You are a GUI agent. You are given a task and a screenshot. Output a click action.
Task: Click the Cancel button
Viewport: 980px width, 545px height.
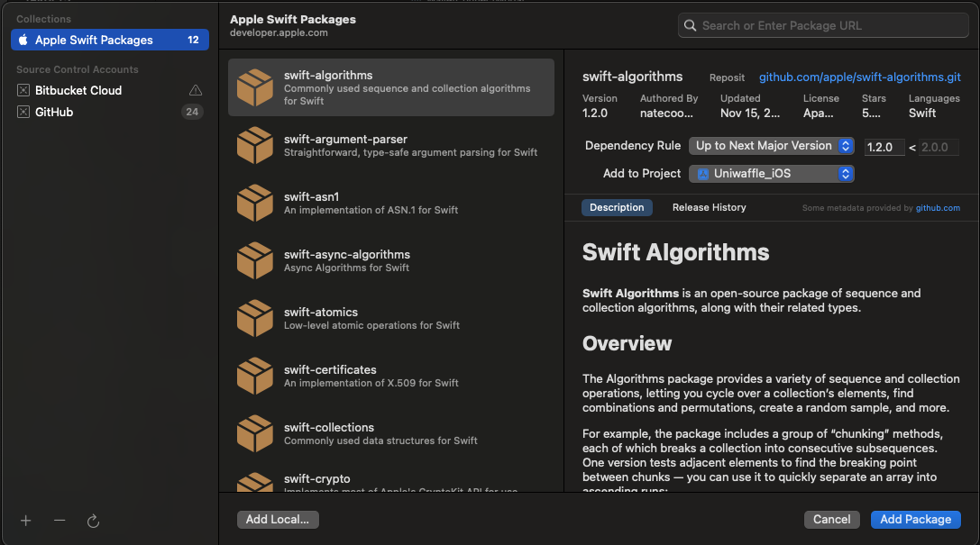tap(831, 520)
